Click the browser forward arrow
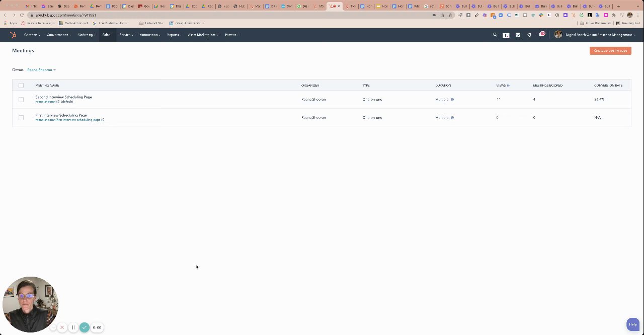This screenshot has height=335, width=644. click(14, 15)
